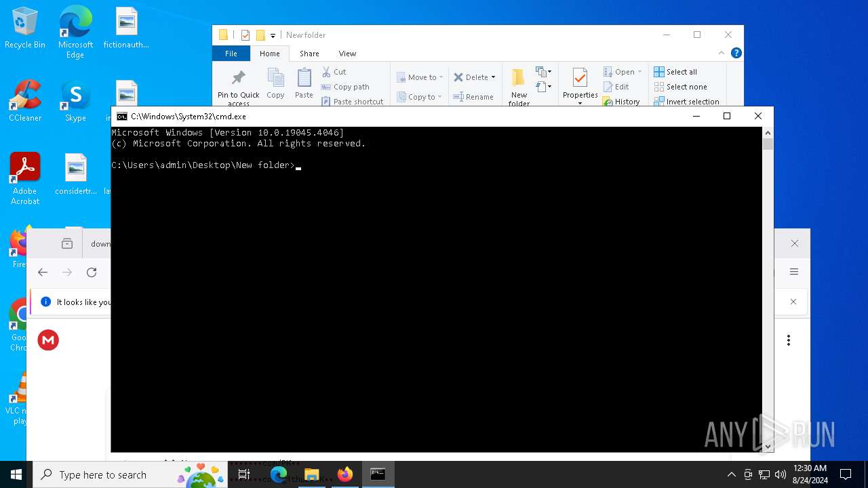The width and height of the screenshot is (868, 488).
Task: Dismiss the browser notification bar
Action: 793,302
